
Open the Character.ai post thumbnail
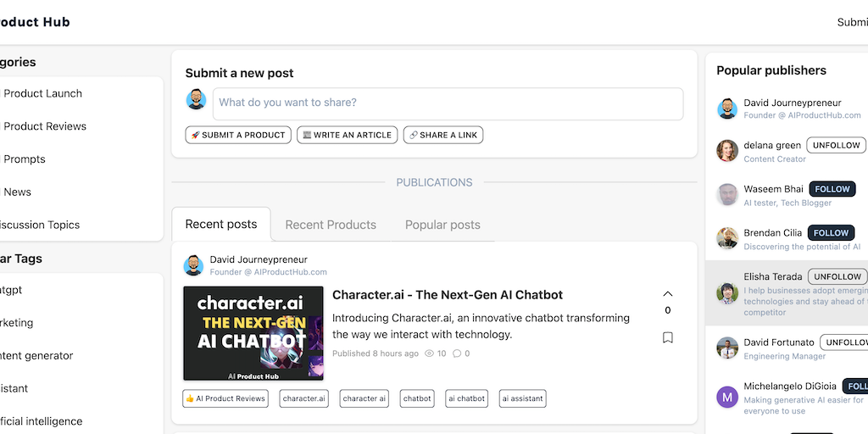pyautogui.click(x=253, y=333)
